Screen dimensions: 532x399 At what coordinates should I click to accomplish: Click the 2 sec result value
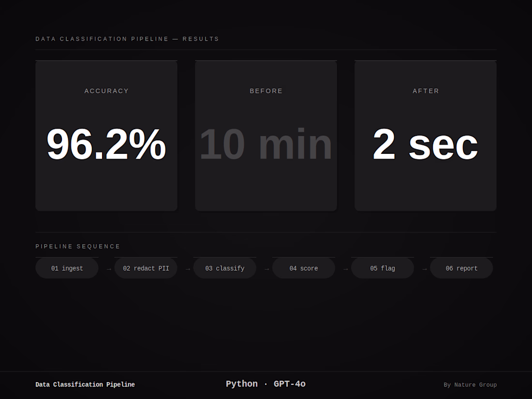click(x=425, y=144)
